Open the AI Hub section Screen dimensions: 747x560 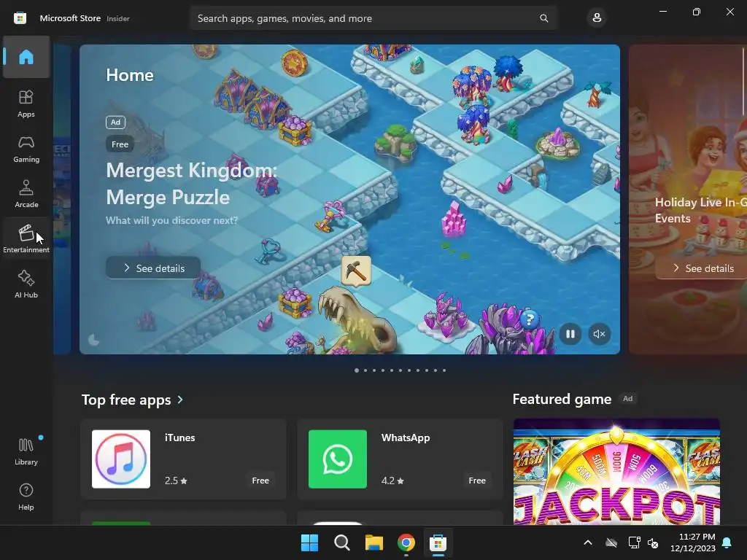coord(26,284)
